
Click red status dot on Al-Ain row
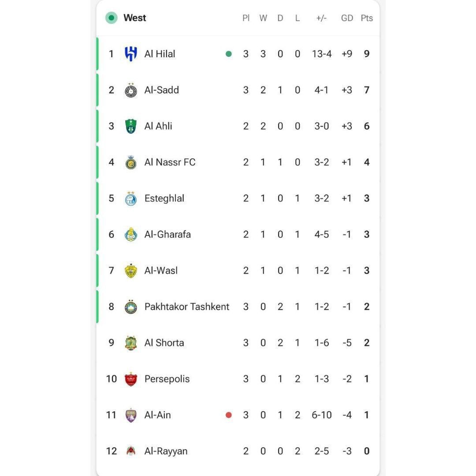(x=229, y=415)
